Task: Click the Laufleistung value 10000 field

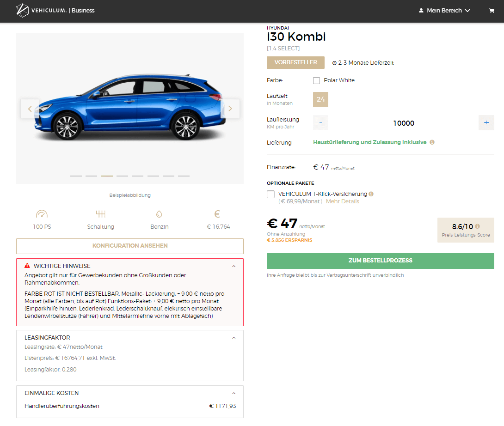Action: pos(403,123)
